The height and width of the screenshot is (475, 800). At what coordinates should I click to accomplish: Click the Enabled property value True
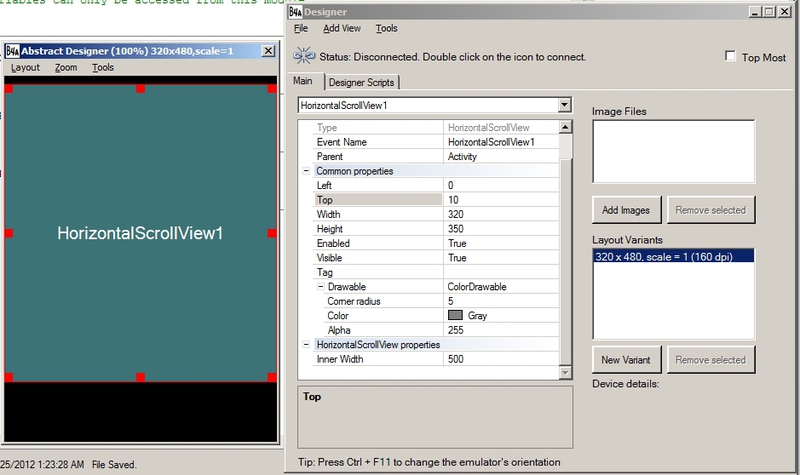505,243
